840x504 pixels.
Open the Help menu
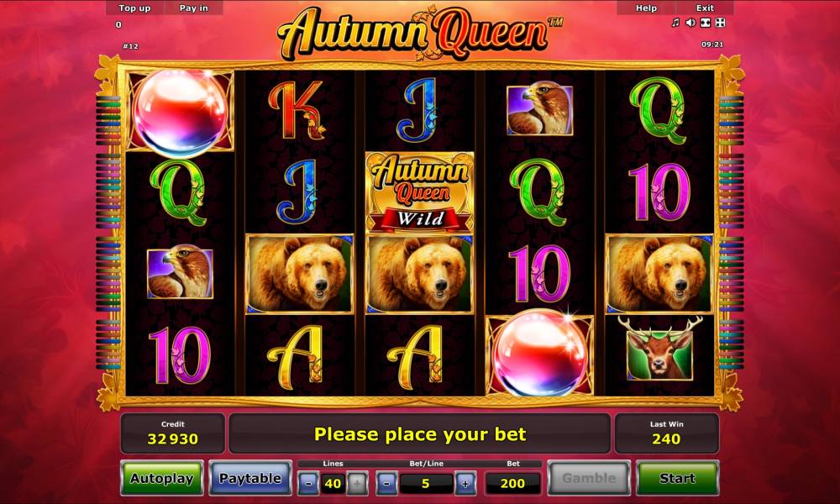[646, 8]
